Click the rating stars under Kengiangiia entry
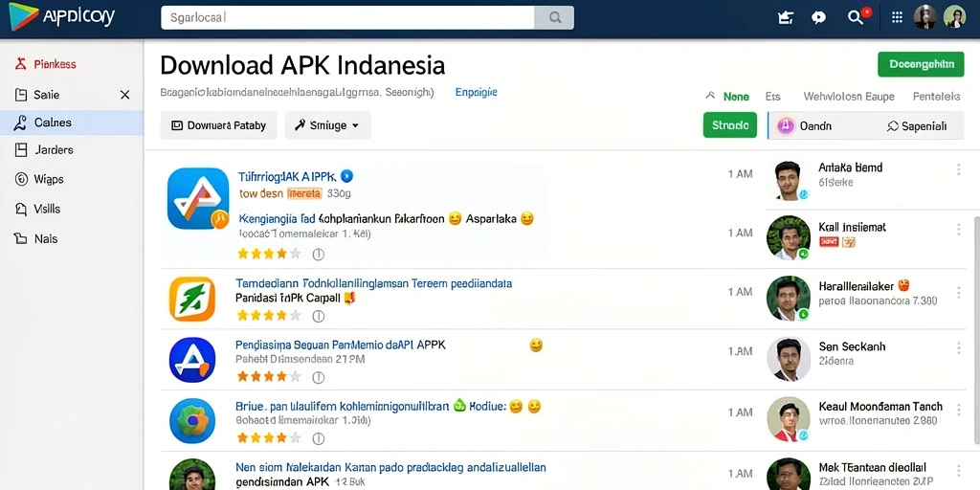 point(269,254)
